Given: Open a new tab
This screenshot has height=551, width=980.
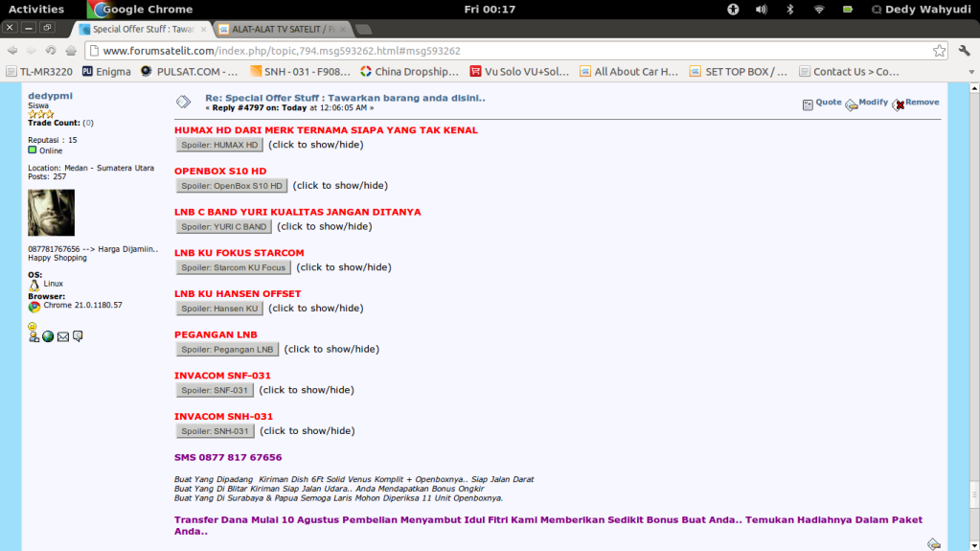Looking at the screenshot, I should 363,30.
